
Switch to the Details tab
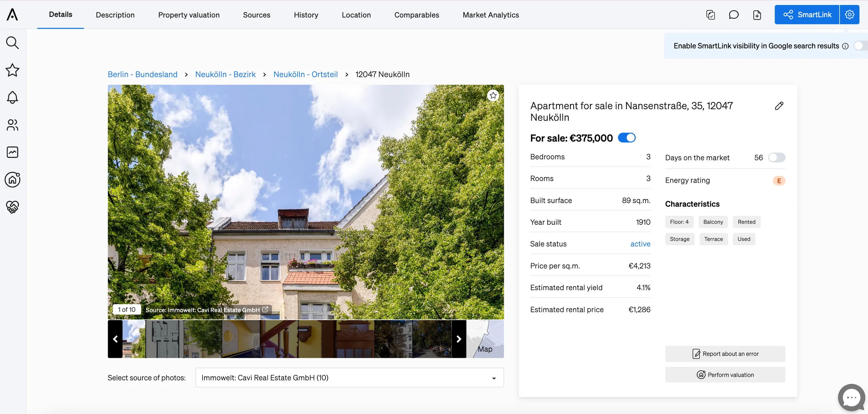(x=61, y=14)
